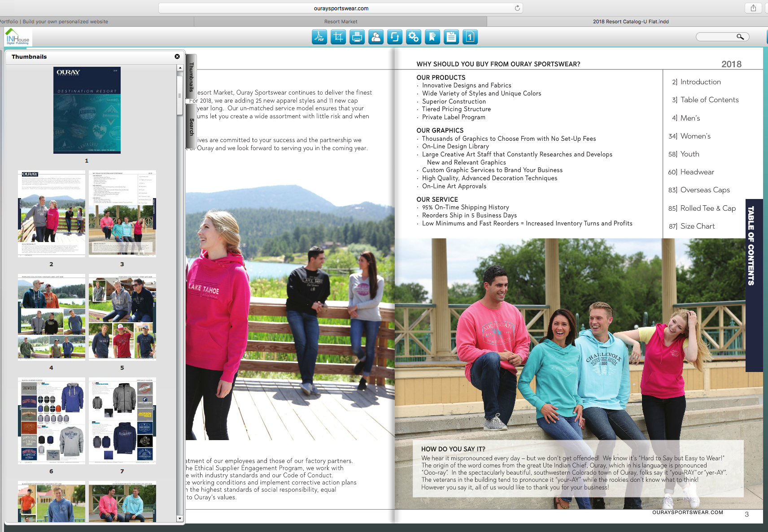Switch to vertical Search side tab
768x532 pixels.
click(191, 127)
